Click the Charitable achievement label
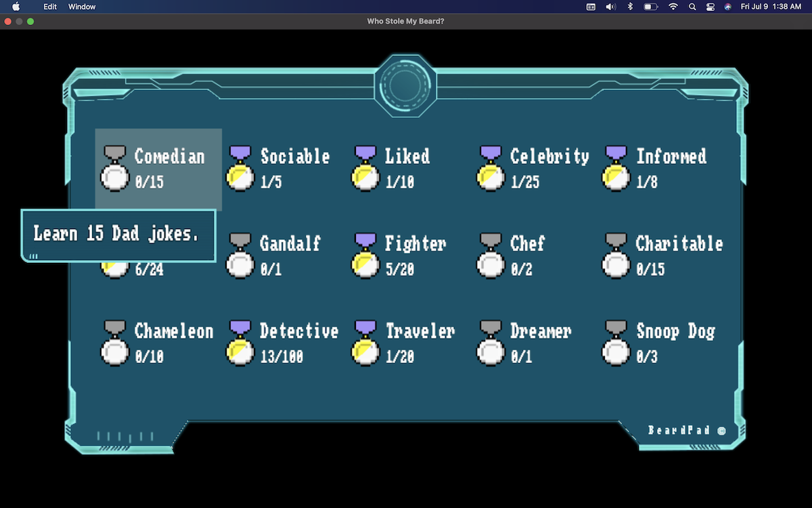The height and width of the screenshot is (508, 812). coord(679,244)
